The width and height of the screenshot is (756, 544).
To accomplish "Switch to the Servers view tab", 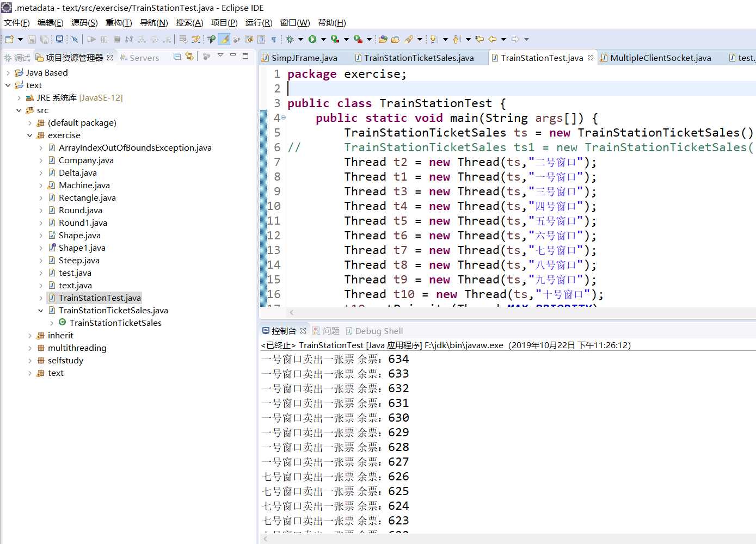I will coord(139,58).
